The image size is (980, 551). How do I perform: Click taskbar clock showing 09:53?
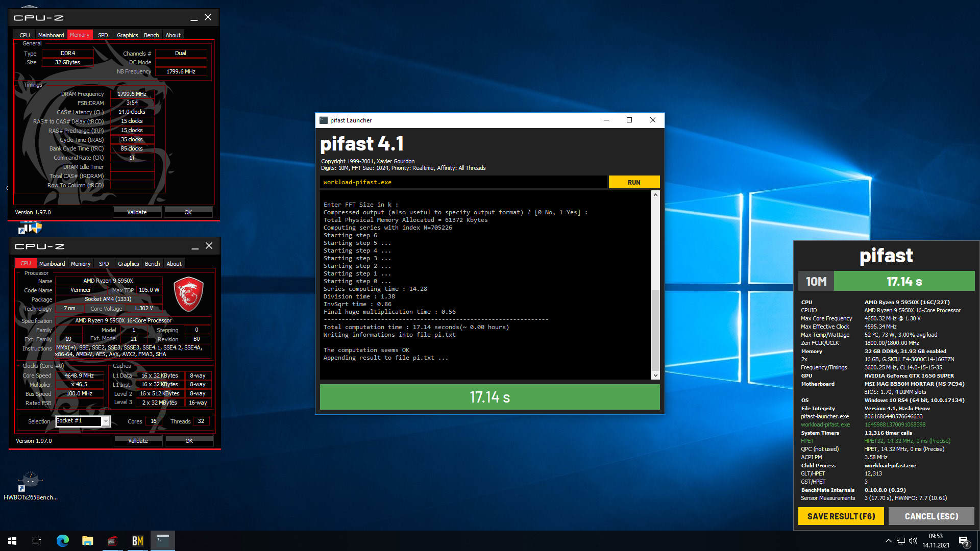936,541
